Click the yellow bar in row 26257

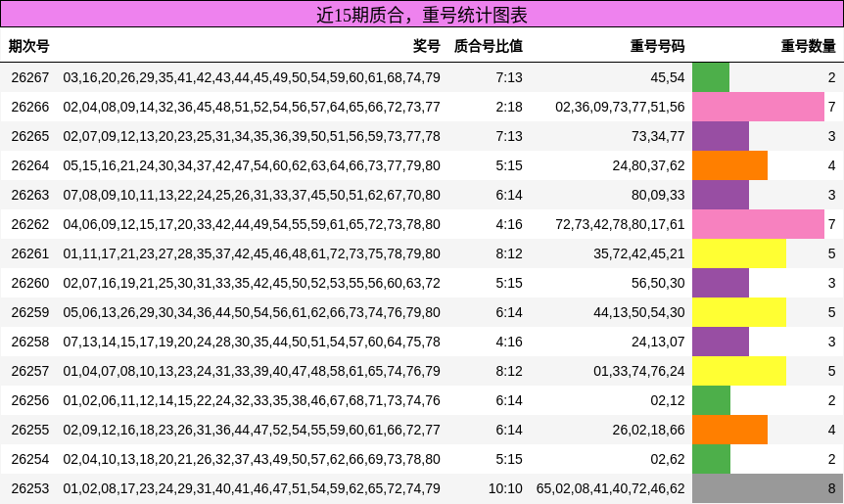pyautogui.click(x=739, y=371)
